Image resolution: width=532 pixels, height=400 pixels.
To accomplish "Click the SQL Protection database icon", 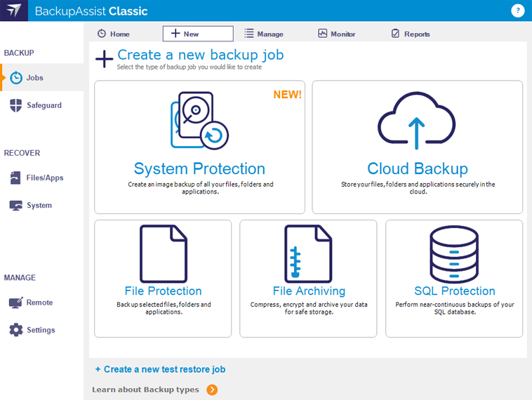I will (454, 254).
